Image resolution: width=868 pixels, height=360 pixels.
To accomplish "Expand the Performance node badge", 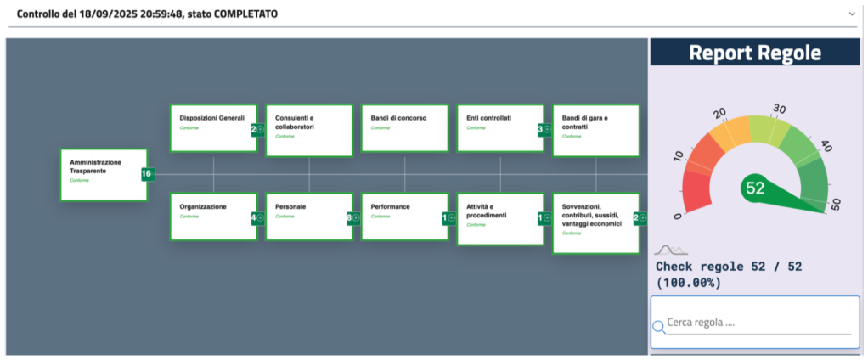I will point(448,217).
